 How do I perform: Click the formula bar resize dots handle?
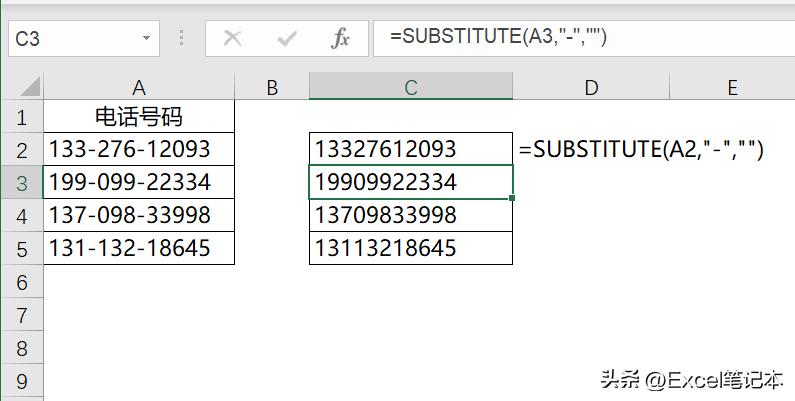181,39
